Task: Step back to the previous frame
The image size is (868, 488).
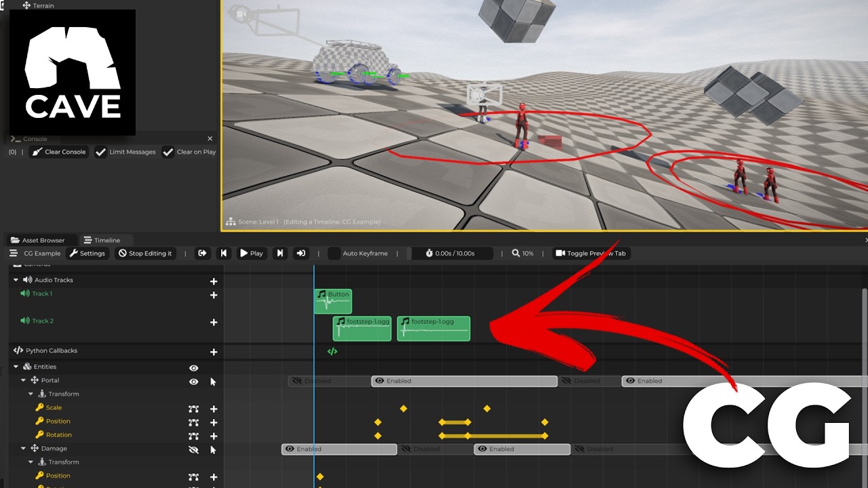Action: 224,253
